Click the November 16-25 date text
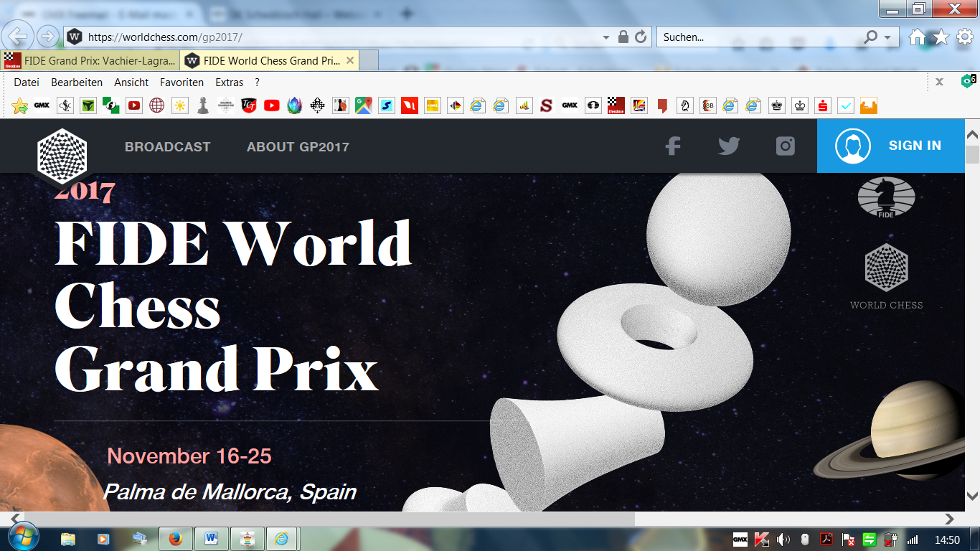 189,456
